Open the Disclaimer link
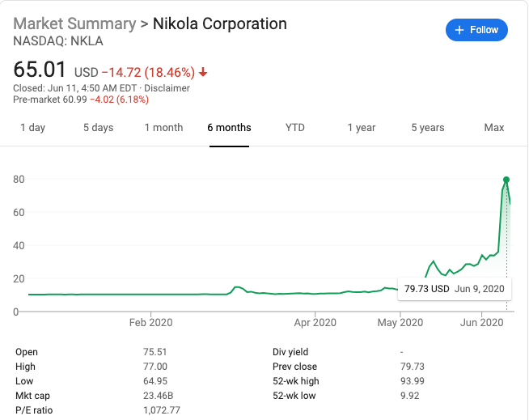Viewport: 529px width, 420px height. [x=167, y=88]
